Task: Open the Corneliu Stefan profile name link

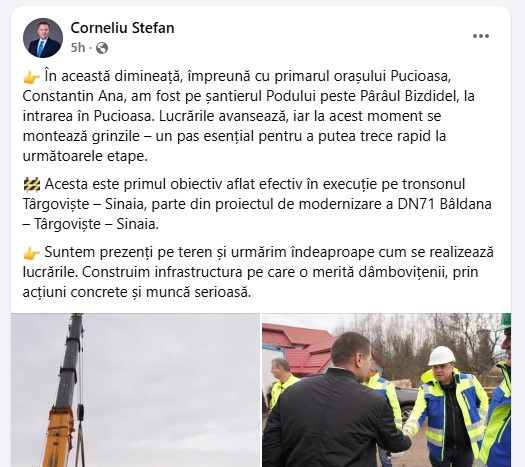Action: [122, 28]
